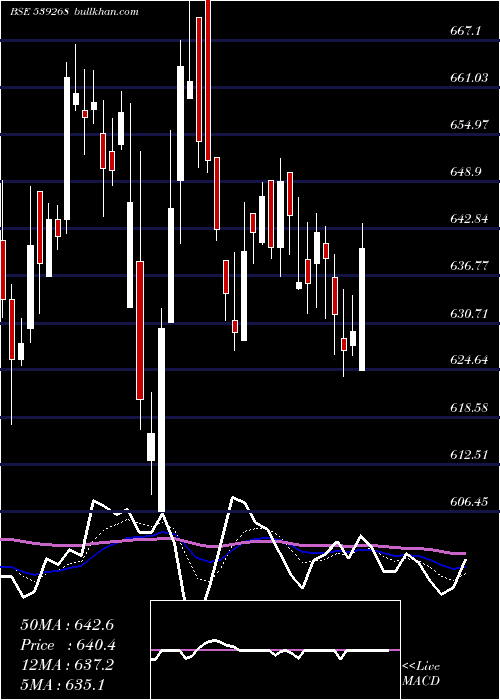The image size is (500, 700).
Task: Select the 648.9 price level label
Action: [466, 171]
